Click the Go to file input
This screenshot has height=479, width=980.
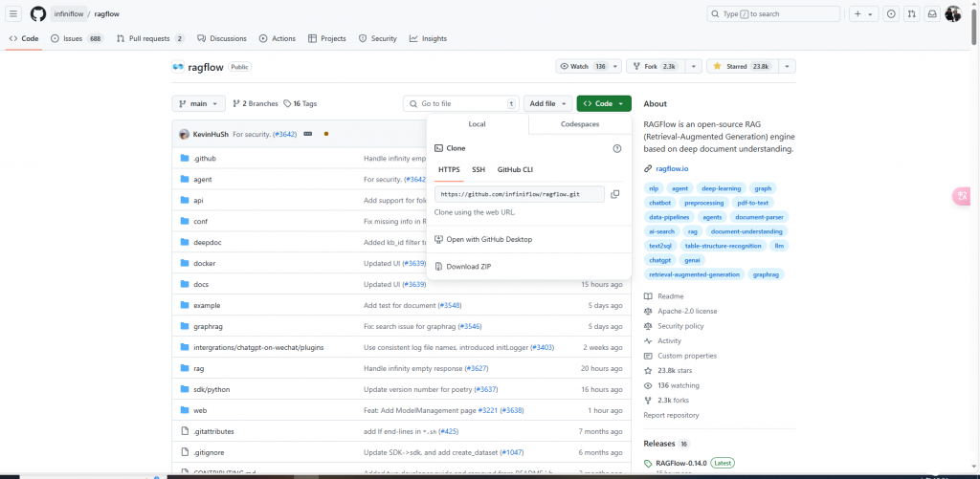[x=460, y=103]
